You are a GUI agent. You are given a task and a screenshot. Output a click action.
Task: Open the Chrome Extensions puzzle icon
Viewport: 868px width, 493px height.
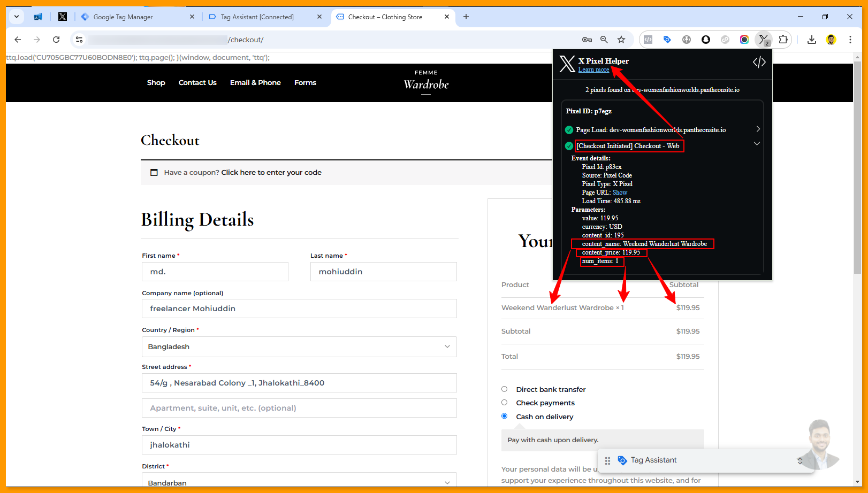(783, 40)
